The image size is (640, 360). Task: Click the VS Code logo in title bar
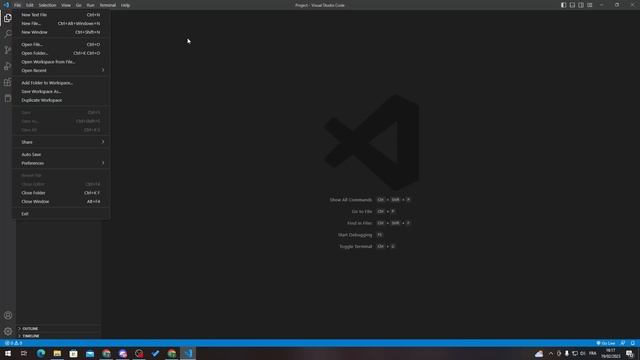pos(6,5)
